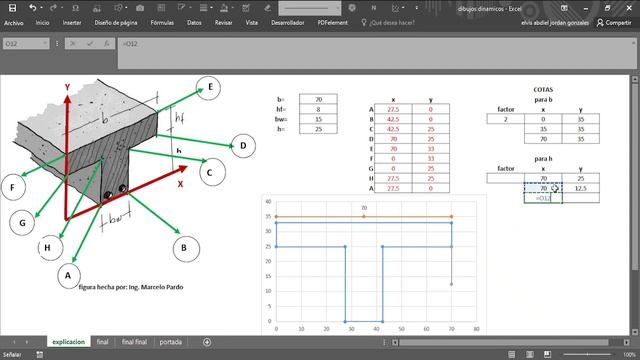640x360 pixels.
Task: Select the b= value cell containing 70
Action: [x=318, y=99]
